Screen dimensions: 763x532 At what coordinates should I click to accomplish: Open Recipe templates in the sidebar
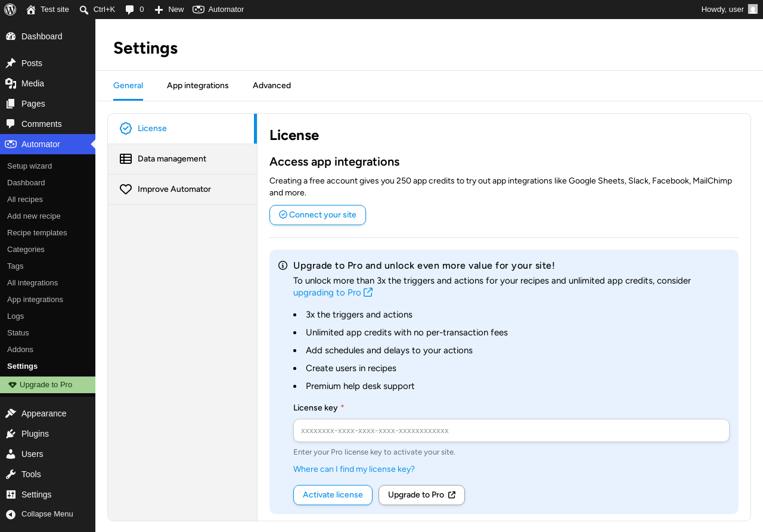37,232
